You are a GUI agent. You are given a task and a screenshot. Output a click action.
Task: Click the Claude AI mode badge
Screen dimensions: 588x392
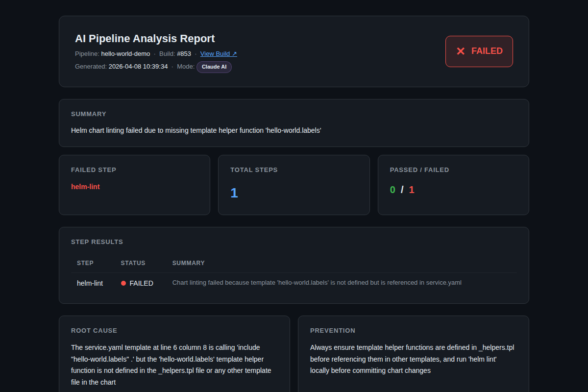pyautogui.click(x=214, y=67)
